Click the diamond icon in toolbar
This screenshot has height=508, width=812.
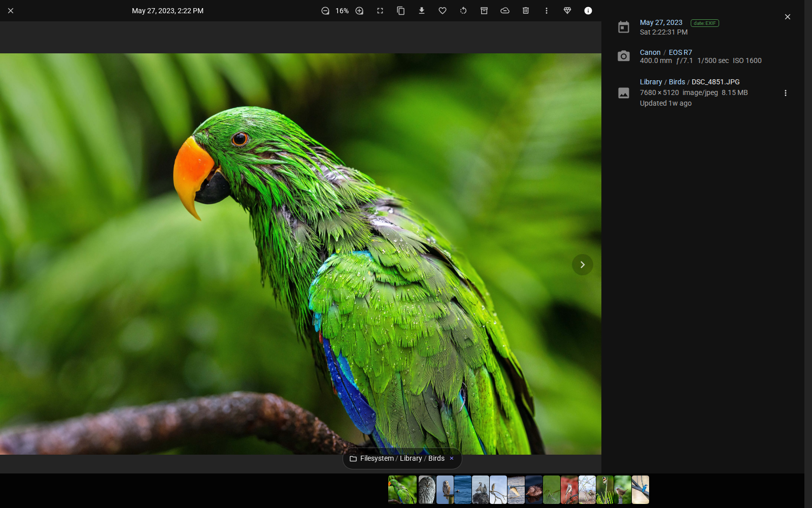click(x=567, y=11)
